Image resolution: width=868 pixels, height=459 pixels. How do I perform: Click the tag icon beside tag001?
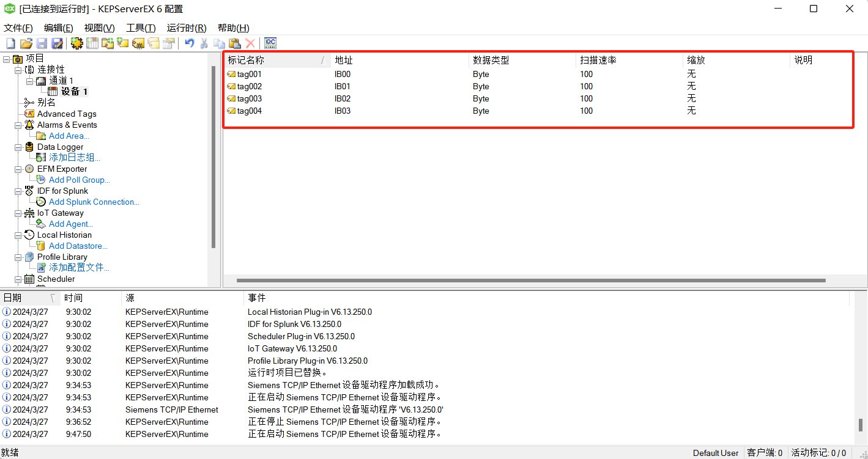click(x=231, y=74)
